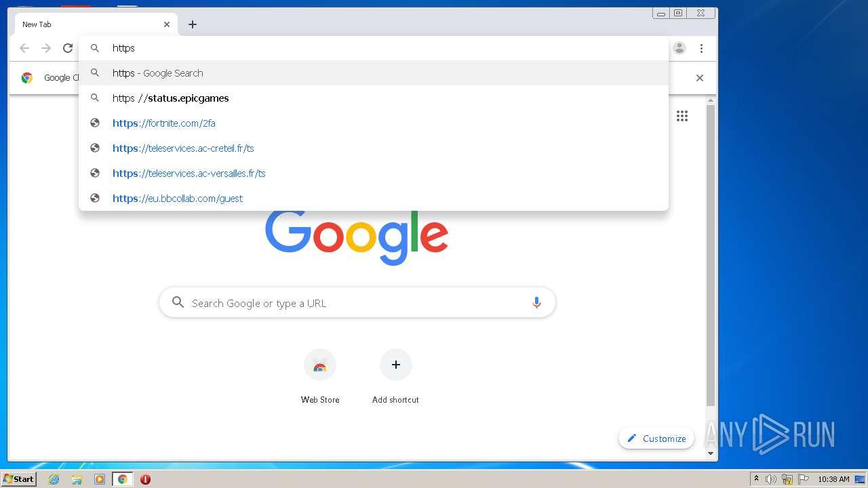Open the Web Store shortcut tile
The image size is (868, 488).
click(x=320, y=376)
